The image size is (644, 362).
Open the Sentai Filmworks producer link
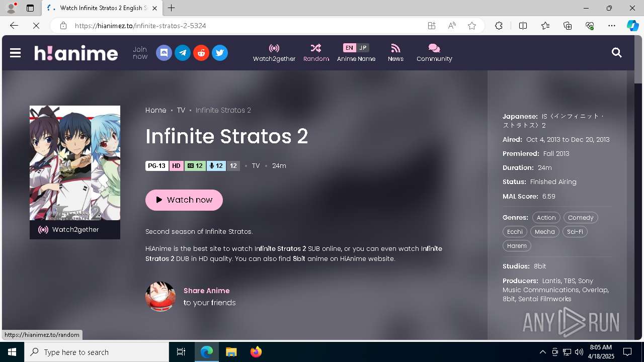point(545,299)
